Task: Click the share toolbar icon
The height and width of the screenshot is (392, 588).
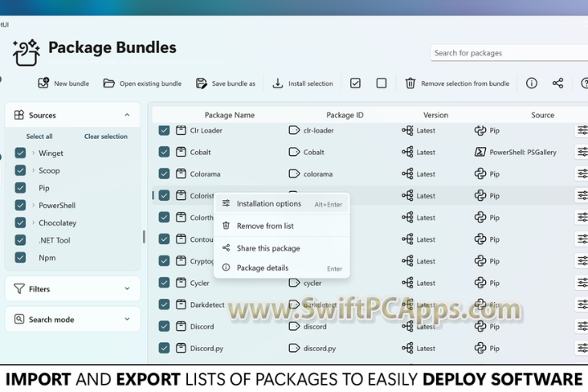Action: click(558, 83)
